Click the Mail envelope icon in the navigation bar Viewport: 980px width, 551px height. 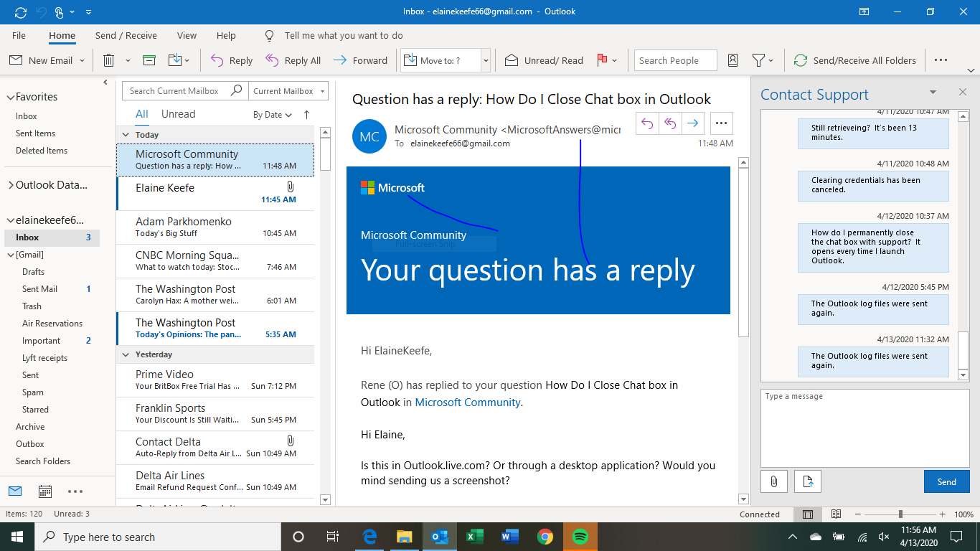15,491
